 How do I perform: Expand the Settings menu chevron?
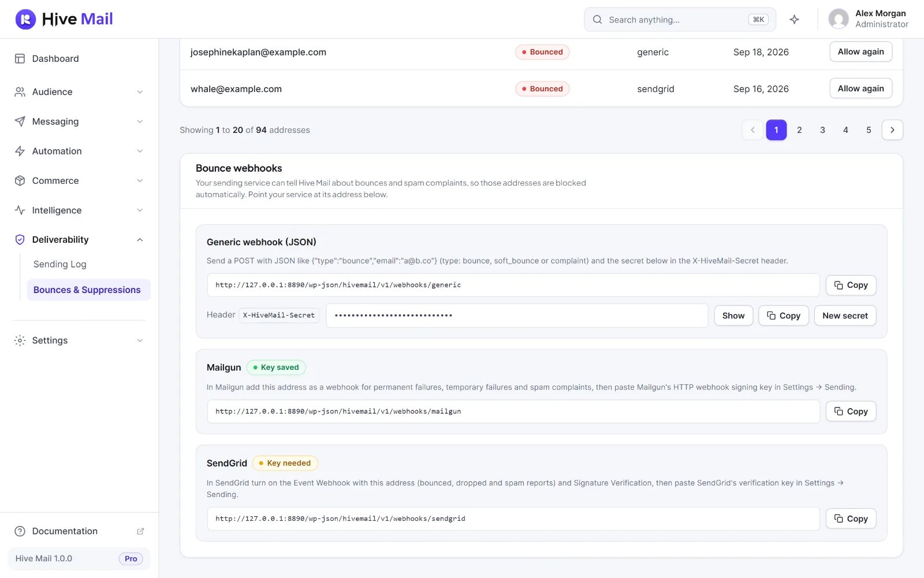140,340
